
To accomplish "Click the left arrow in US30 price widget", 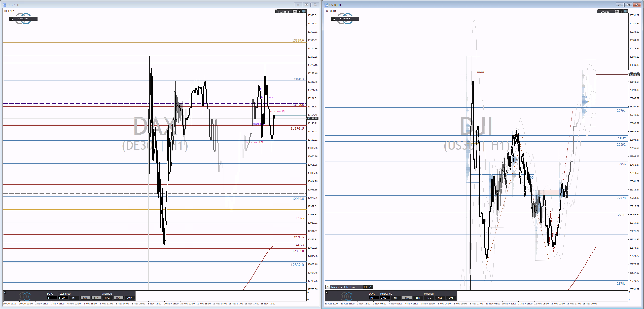I will coord(621,11).
